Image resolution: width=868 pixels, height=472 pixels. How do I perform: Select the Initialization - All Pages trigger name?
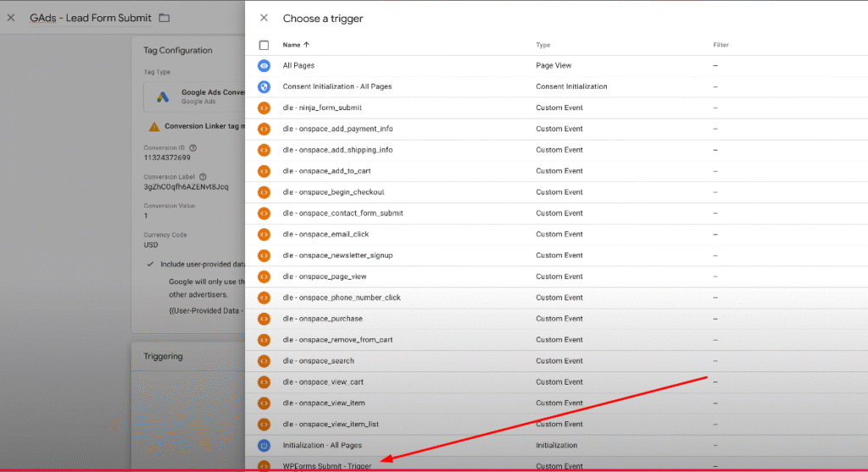pyautogui.click(x=322, y=445)
